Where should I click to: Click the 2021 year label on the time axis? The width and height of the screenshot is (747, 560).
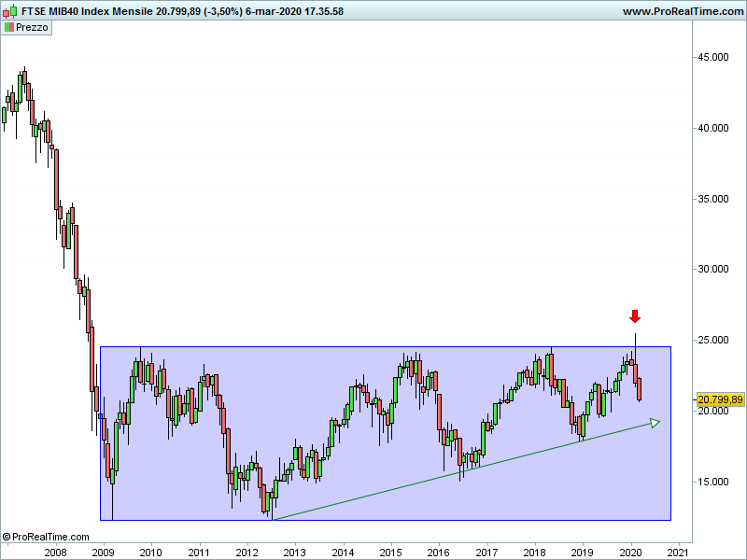point(678,553)
